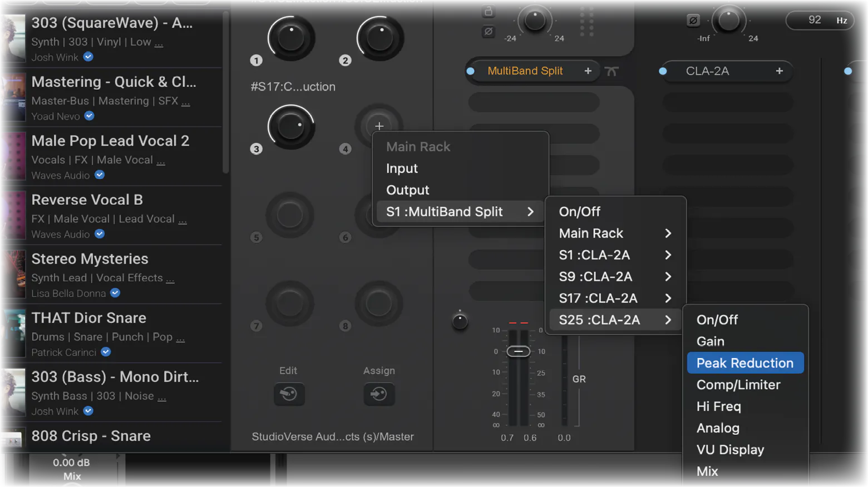This screenshot has height=487, width=868.
Task: Click THAT Dior Snare preset thumbnail
Action: click(x=13, y=333)
